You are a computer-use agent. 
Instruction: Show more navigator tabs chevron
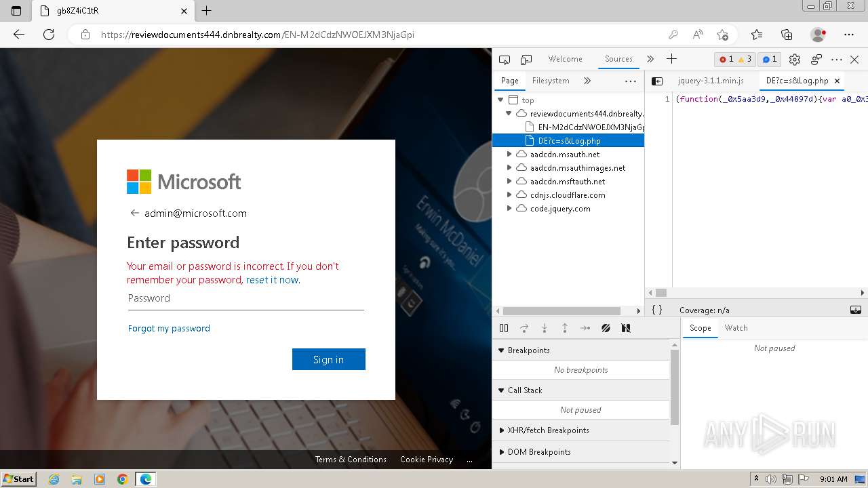click(x=587, y=81)
